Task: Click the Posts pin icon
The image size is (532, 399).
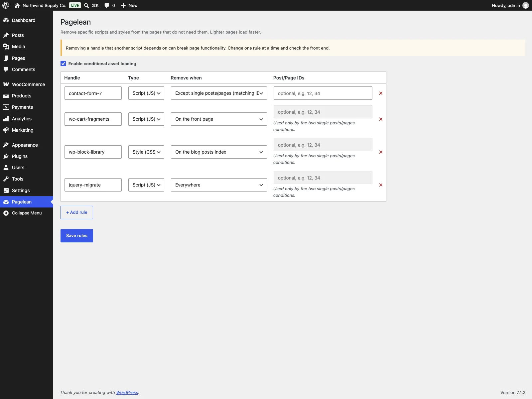Action: [6, 35]
